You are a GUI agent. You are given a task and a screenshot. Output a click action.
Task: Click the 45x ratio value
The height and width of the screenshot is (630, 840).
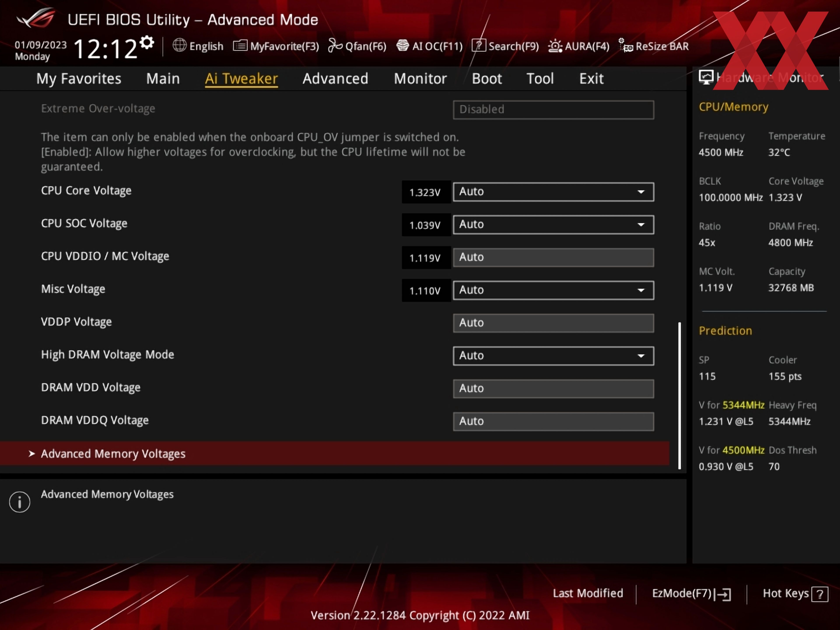[x=707, y=243]
